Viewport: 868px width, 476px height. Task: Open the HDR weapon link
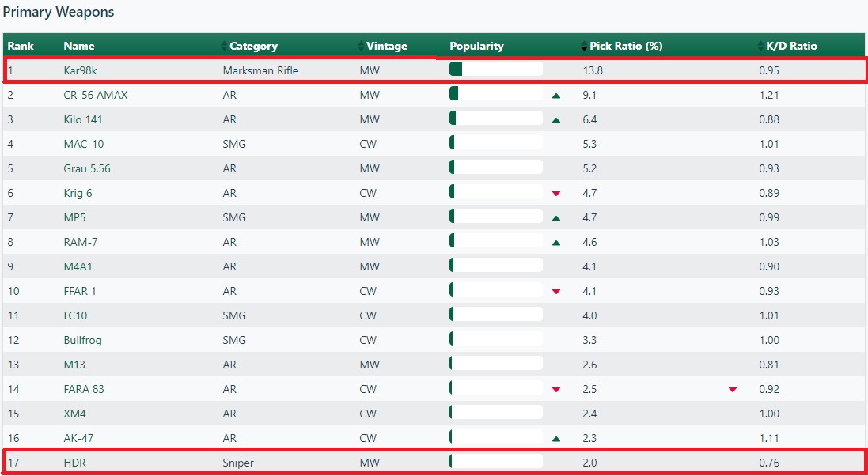point(74,463)
